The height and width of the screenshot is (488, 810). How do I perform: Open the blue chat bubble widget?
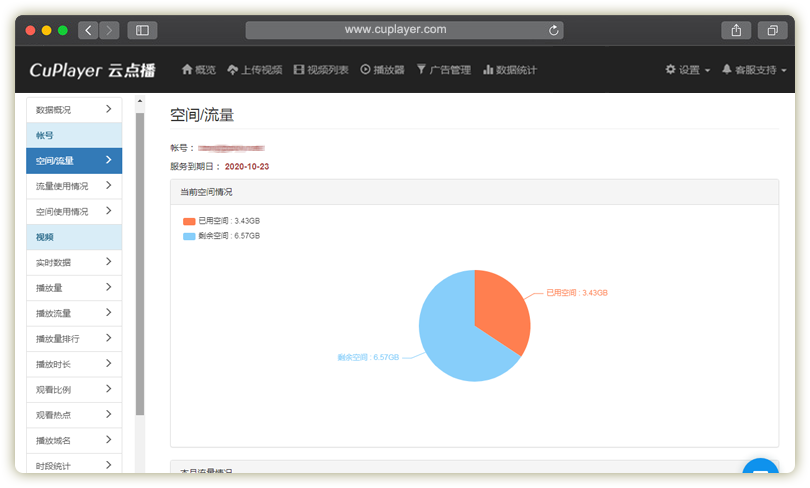point(761,474)
